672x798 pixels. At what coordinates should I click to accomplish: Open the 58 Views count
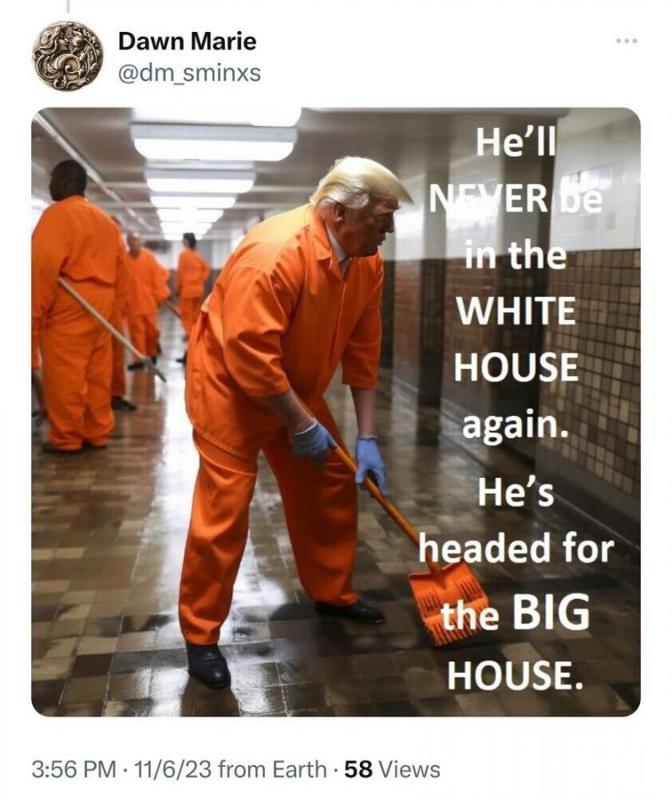[x=392, y=770]
